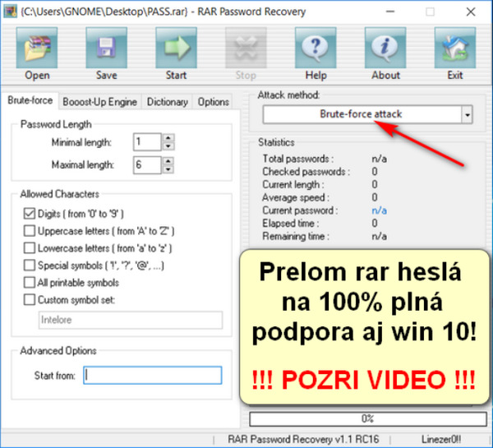Check All printable symbols
The height and width of the screenshot is (448, 493).
point(30,283)
